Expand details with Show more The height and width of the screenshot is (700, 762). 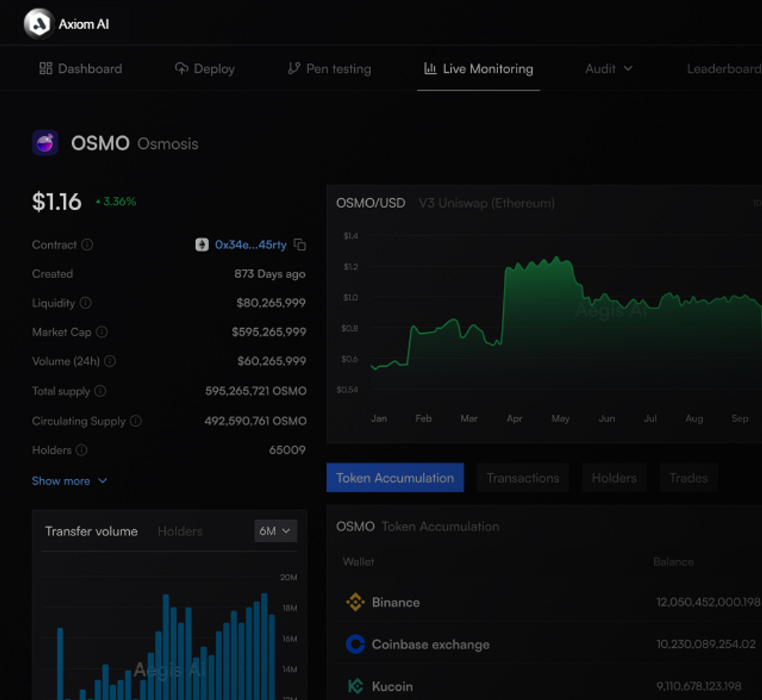point(69,481)
